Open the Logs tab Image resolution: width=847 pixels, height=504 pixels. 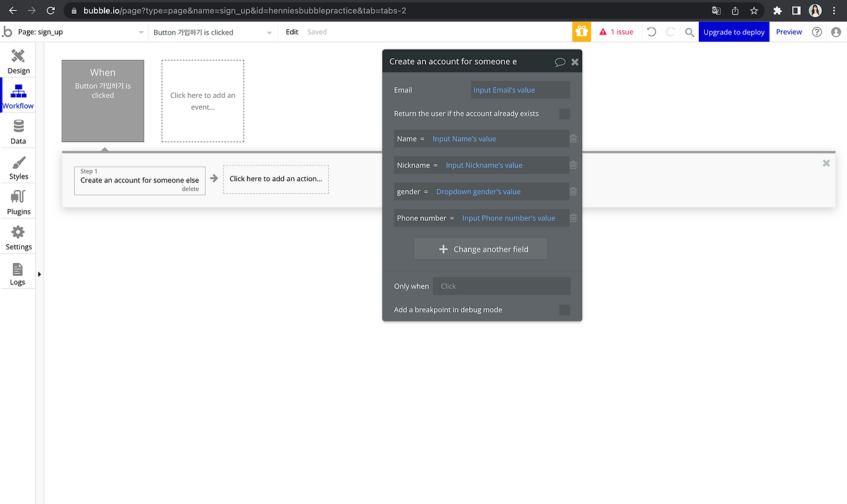(x=18, y=273)
